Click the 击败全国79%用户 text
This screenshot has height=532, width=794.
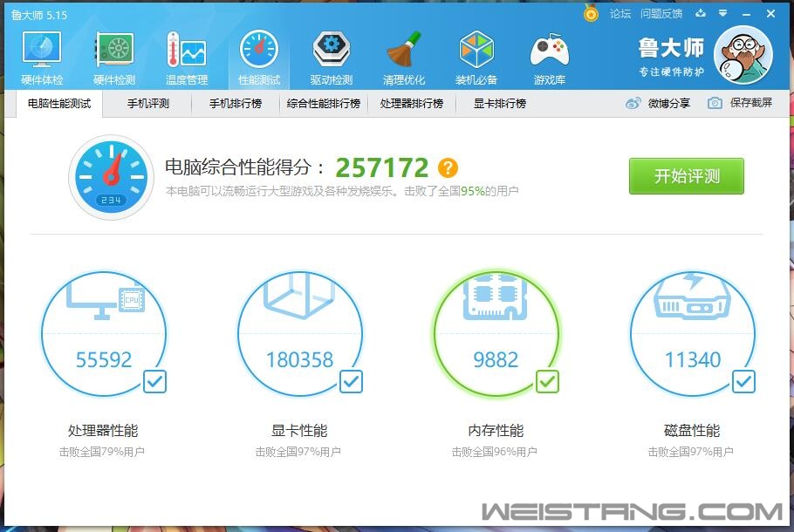point(102,452)
